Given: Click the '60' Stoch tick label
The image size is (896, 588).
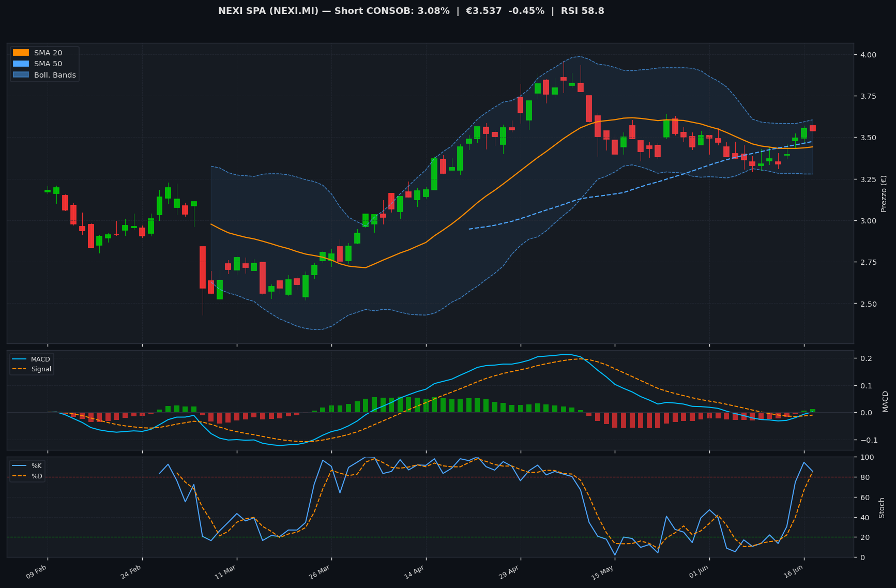Looking at the screenshot, I should click(x=864, y=497).
